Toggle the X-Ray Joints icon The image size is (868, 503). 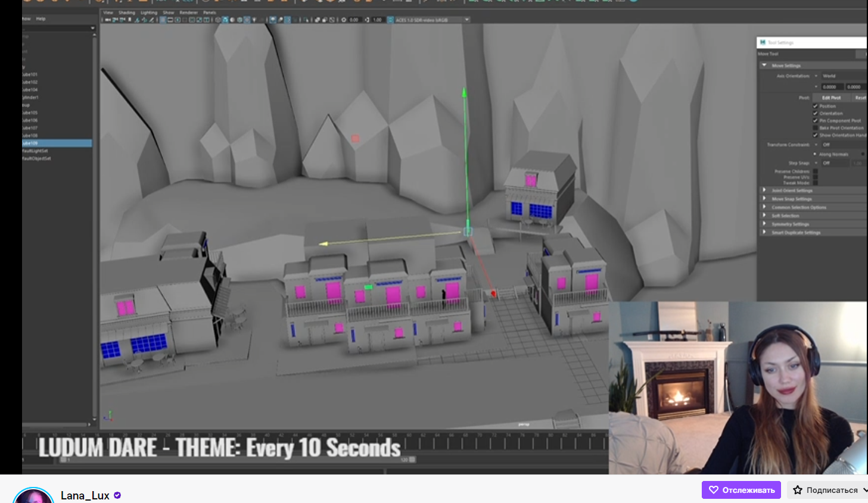click(332, 20)
